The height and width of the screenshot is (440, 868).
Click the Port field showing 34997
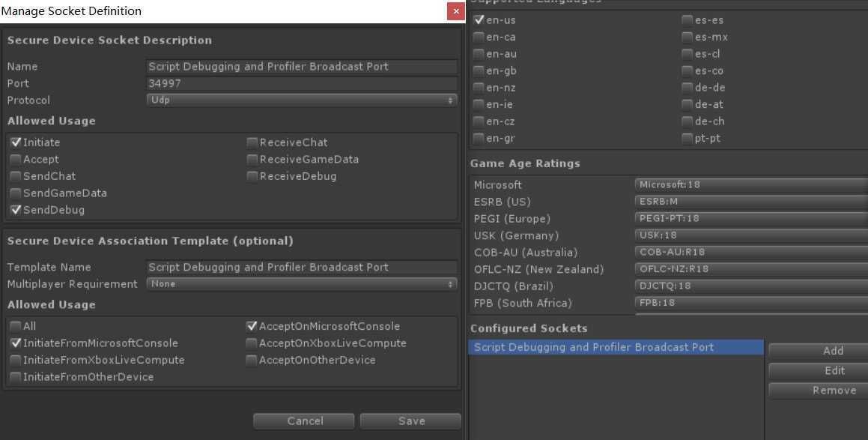[302, 84]
